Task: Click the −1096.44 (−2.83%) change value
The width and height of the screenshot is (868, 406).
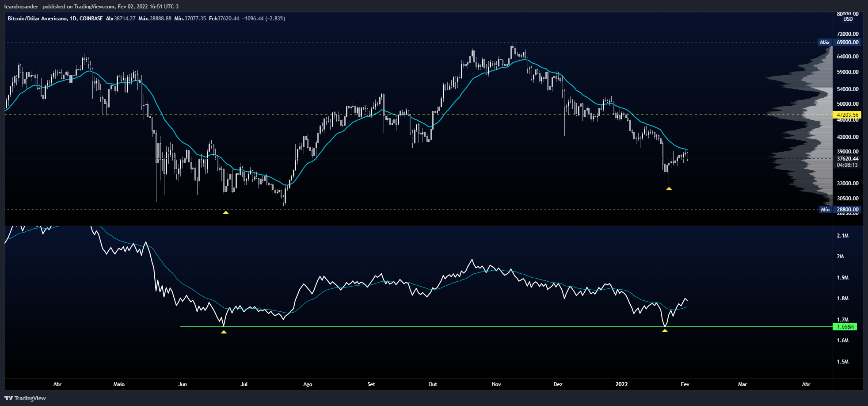Action: [x=263, y=19]
